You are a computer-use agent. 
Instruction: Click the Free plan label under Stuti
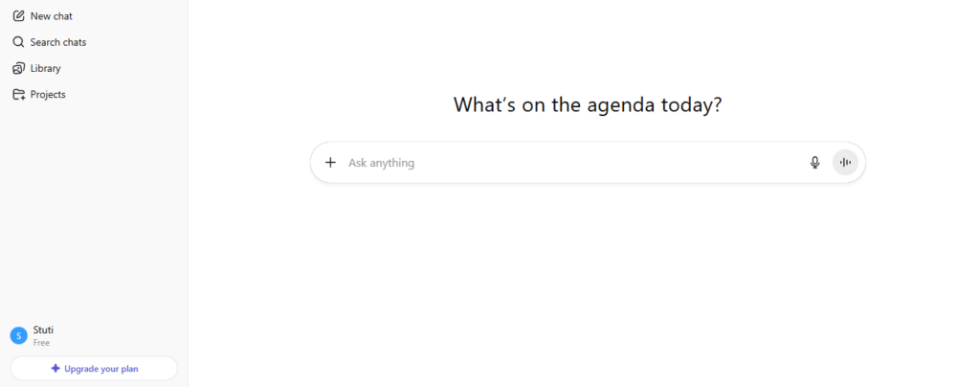coord(41,343)
